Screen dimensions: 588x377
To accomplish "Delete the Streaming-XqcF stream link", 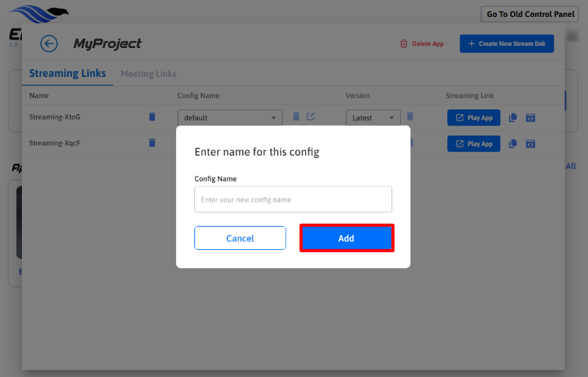I will pos(152,143).
